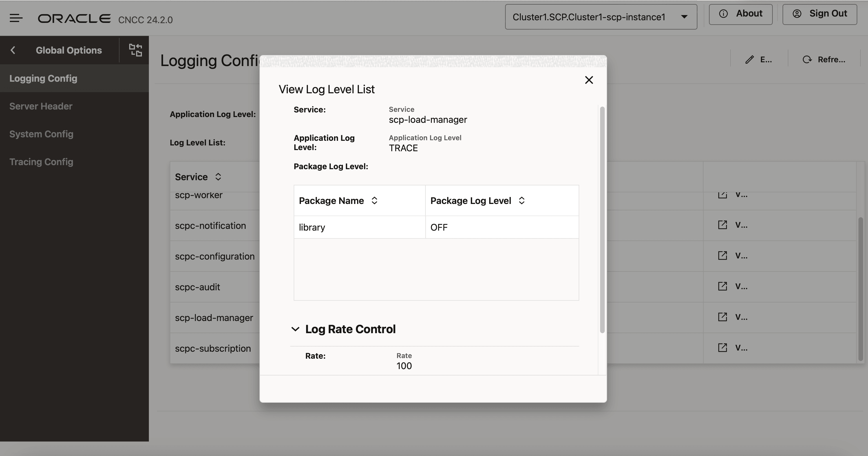Toggle sorting on the Package Name column

[x=374, y=200]
